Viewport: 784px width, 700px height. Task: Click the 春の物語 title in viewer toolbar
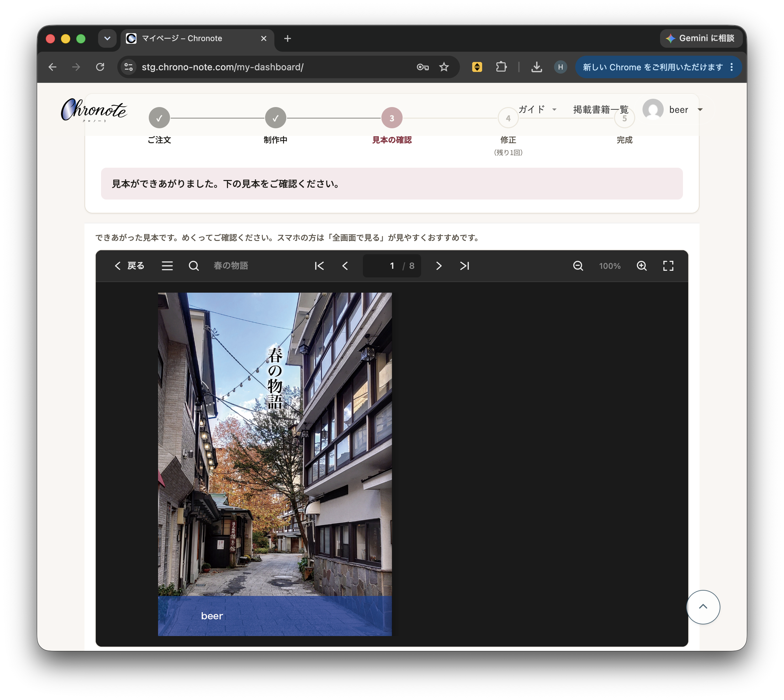coord(231,266)
